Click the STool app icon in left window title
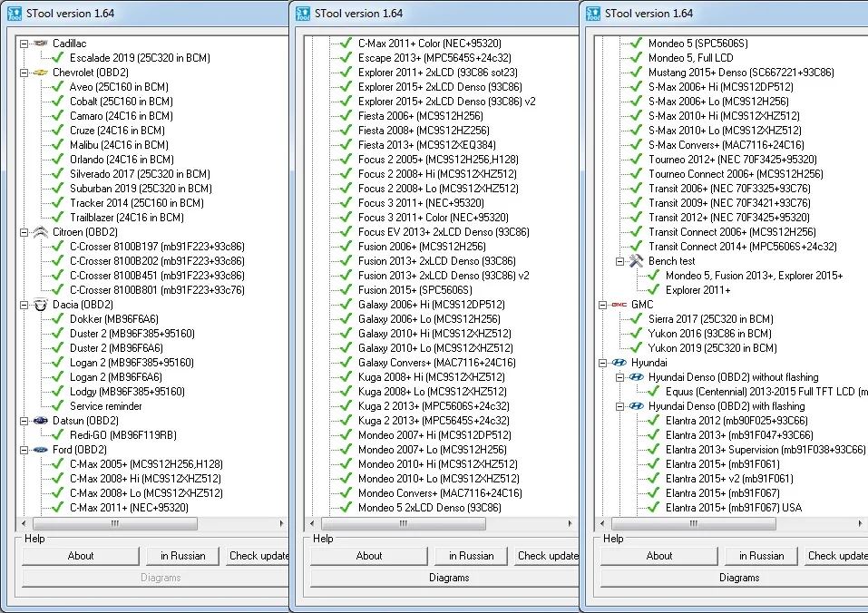This screenshot has width=868, height=613. (15, 14)
